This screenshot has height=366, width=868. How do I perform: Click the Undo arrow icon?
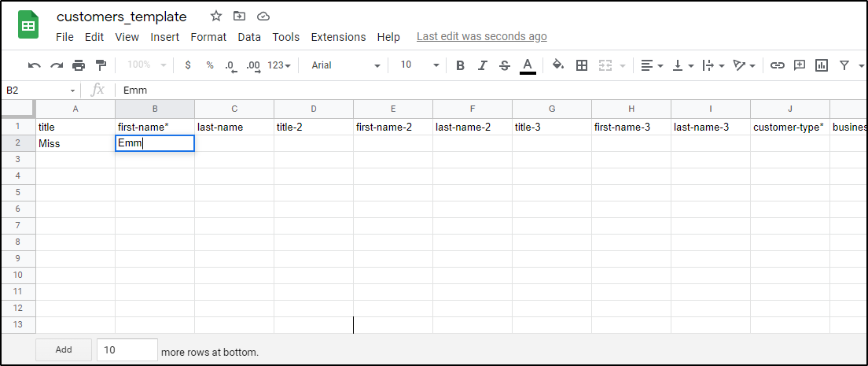[35, 65]
